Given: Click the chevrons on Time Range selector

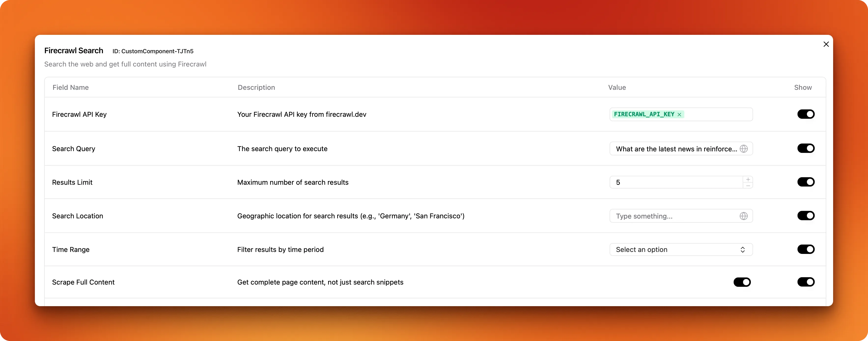Looking at the screenshot, I should [x=743, y=249].
